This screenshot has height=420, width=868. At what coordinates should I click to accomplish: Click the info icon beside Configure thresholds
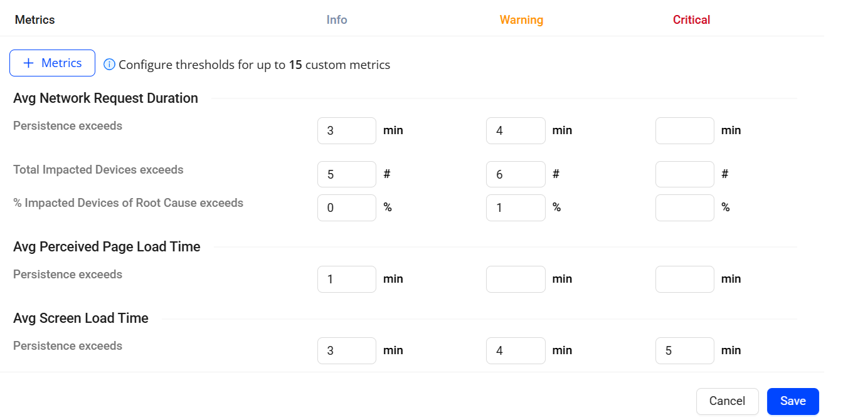109,65
